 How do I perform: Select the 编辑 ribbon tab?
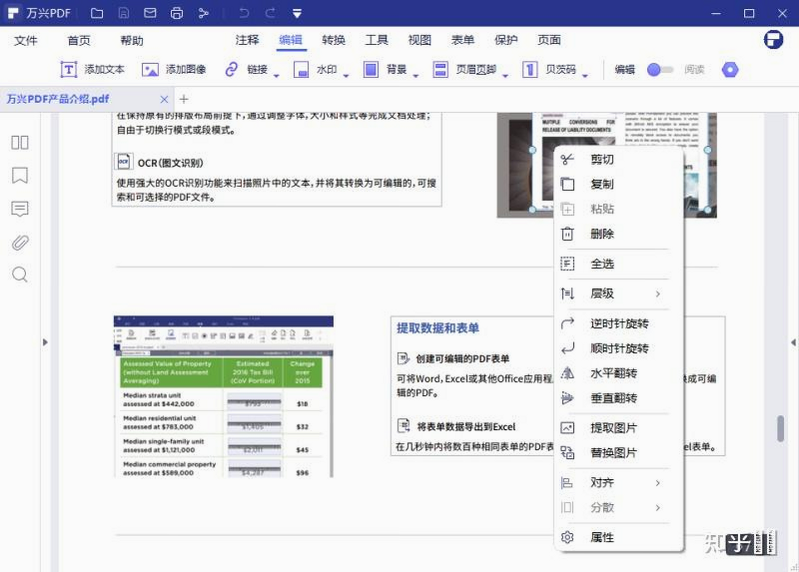[291, 40]
